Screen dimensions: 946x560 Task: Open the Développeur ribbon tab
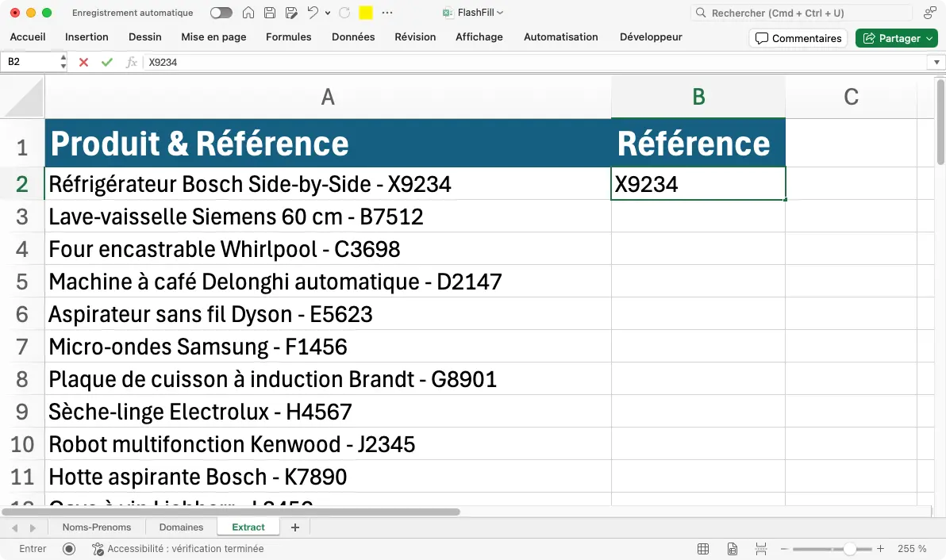(651, 36)
